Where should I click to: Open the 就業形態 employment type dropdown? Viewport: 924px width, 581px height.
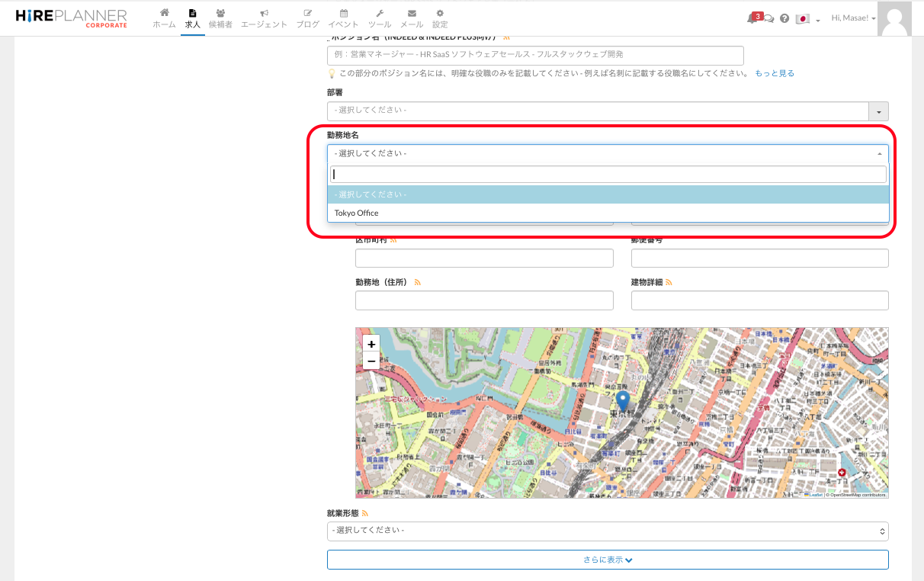608,531
